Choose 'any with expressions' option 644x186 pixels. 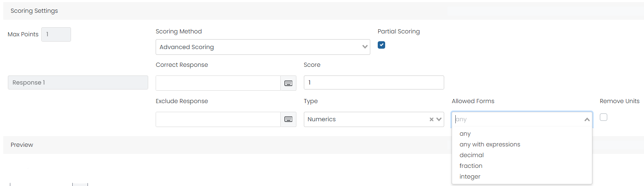click(490, 144)
